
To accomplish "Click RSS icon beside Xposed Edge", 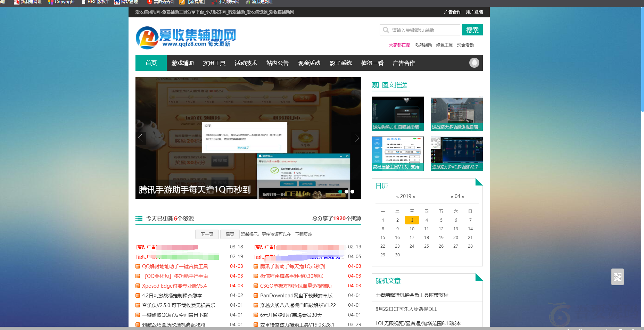I will click(x=138, y=286).
